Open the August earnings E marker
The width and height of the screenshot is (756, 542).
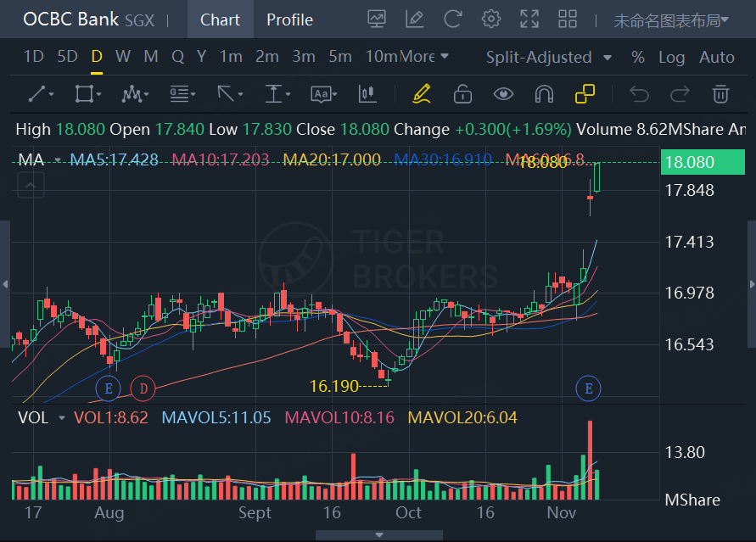[x=108, y=388]
